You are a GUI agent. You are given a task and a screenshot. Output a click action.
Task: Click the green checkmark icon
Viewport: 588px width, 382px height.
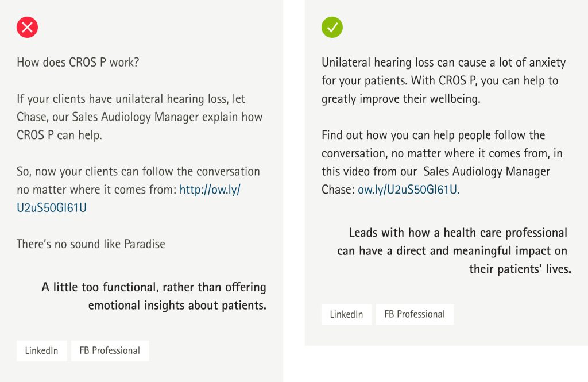click(332, 28)
